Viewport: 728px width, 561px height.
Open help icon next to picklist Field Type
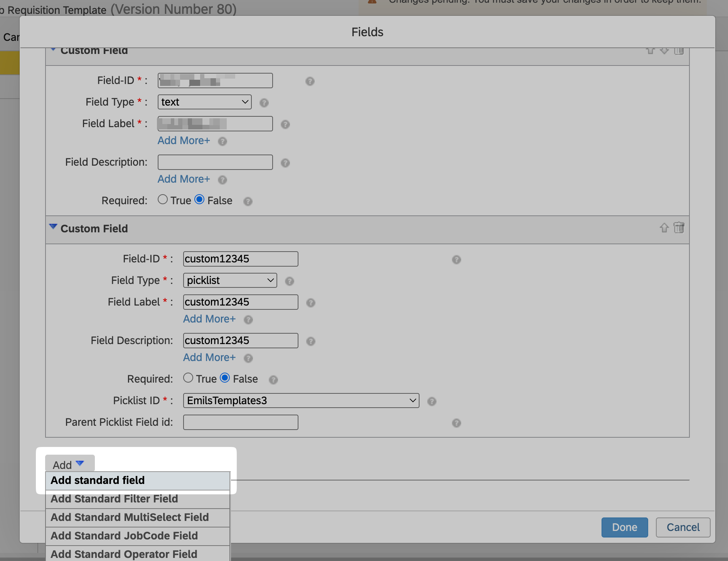(289, 281)
